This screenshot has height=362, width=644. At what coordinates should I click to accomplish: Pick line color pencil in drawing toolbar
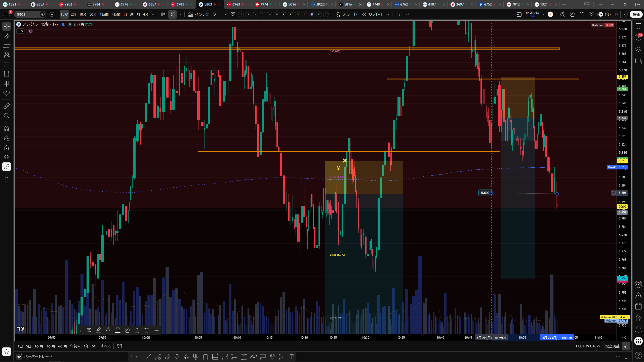(x=99, y=330)
